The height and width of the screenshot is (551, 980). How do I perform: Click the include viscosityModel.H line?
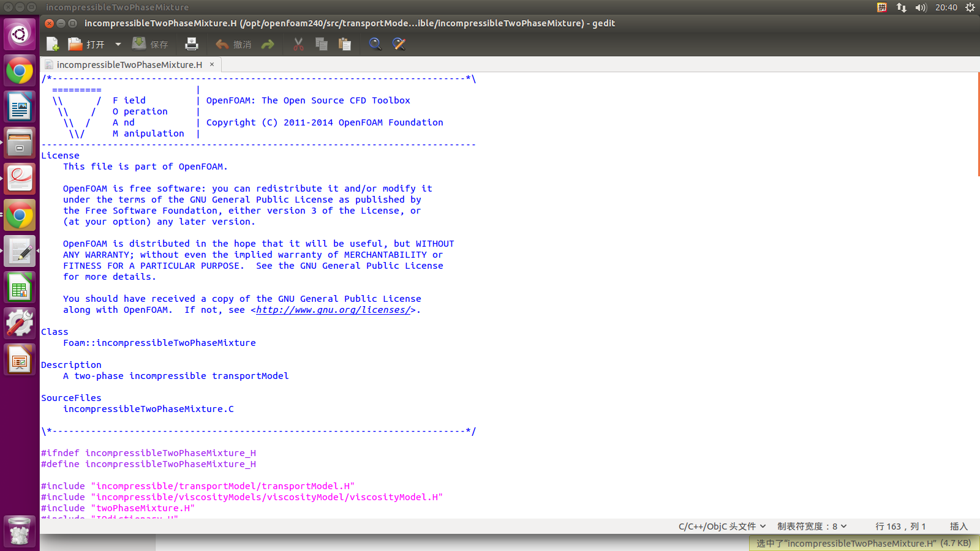242,497
